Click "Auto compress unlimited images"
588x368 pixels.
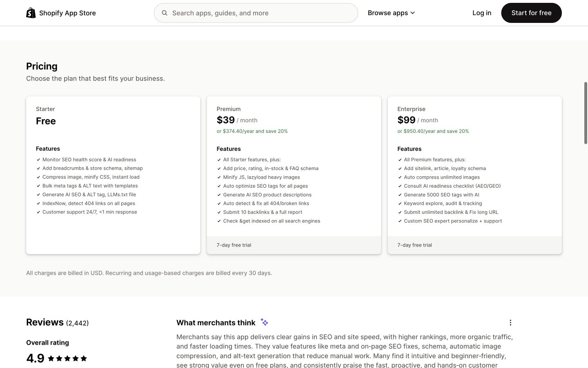(x=442, y=177)
